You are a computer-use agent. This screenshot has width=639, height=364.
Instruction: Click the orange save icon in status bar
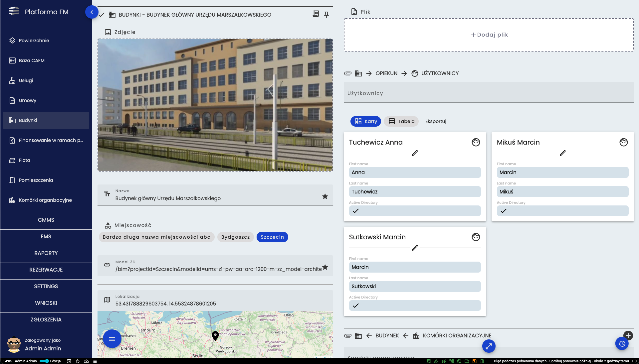475,361
